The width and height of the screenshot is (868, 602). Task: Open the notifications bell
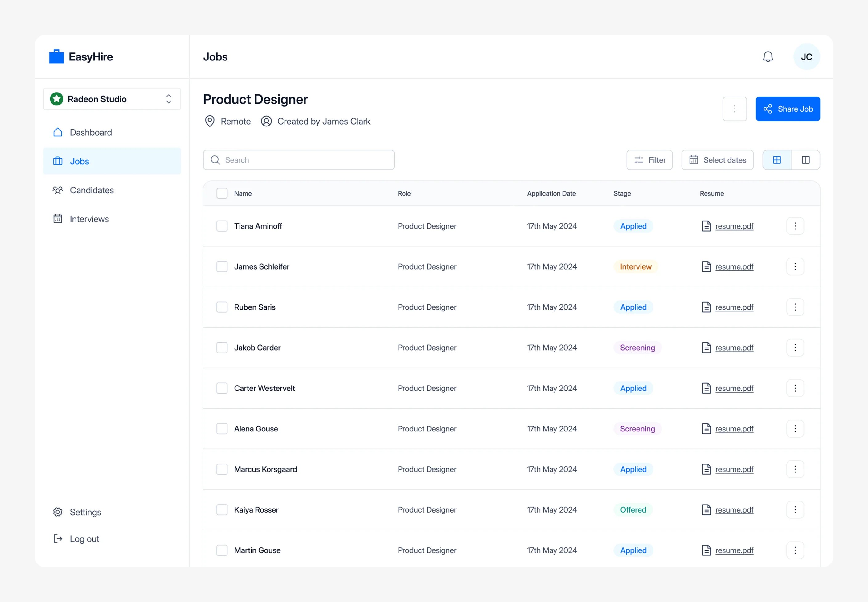click(x=768, y=57)
